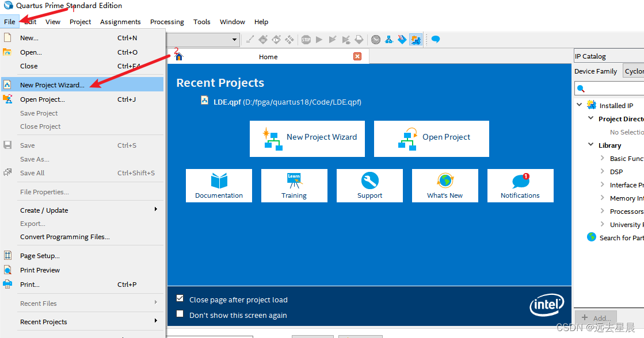644x338 pixels.
Task: Open the Training tile
Action: 294,186
